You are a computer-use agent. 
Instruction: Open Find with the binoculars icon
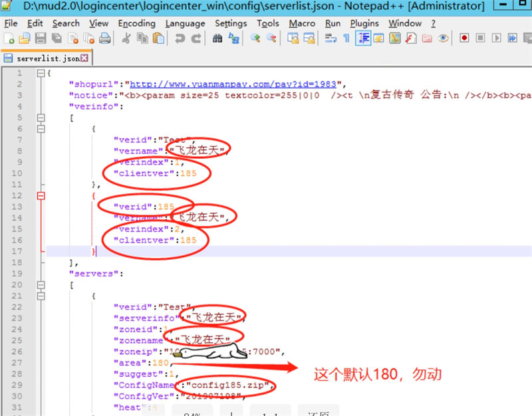click(217, 39)
